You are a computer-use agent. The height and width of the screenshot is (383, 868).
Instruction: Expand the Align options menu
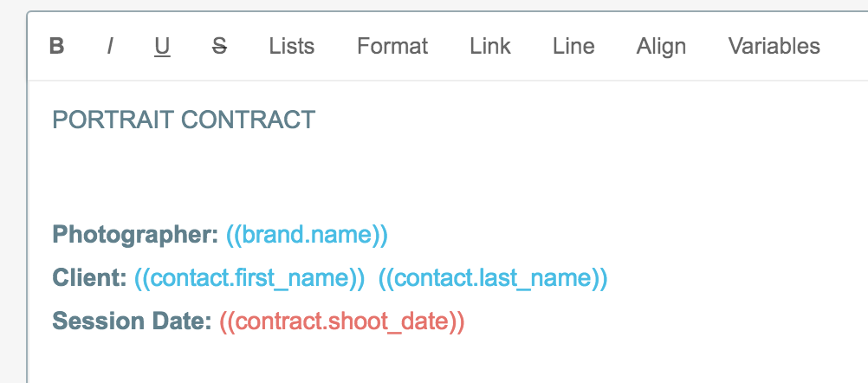[661, 46]
